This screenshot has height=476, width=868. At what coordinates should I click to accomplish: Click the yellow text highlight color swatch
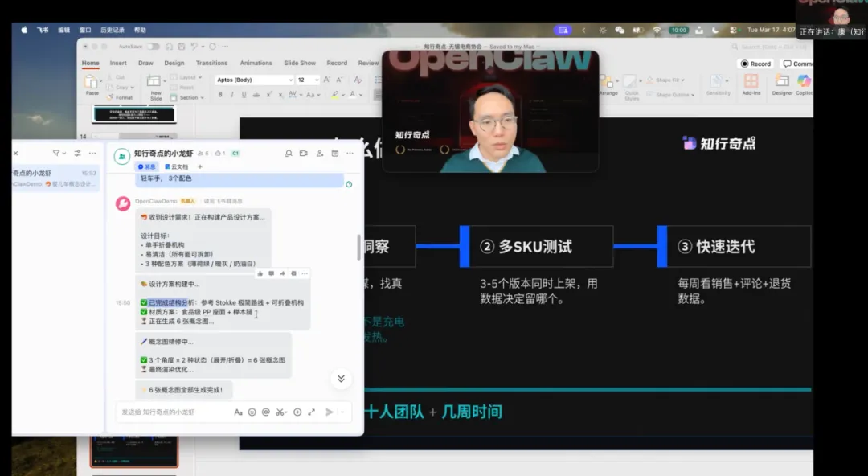click(x=334, y=95)
